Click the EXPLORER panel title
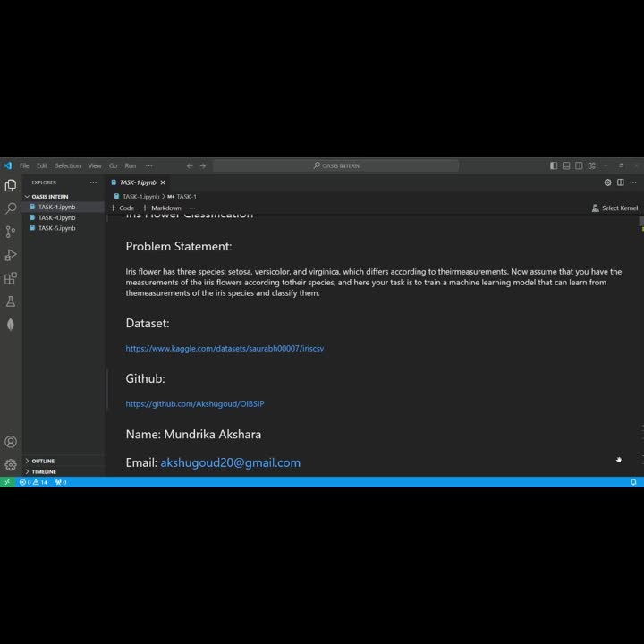The width and height of the screenshot is (644, 644). tap(44, 182)
